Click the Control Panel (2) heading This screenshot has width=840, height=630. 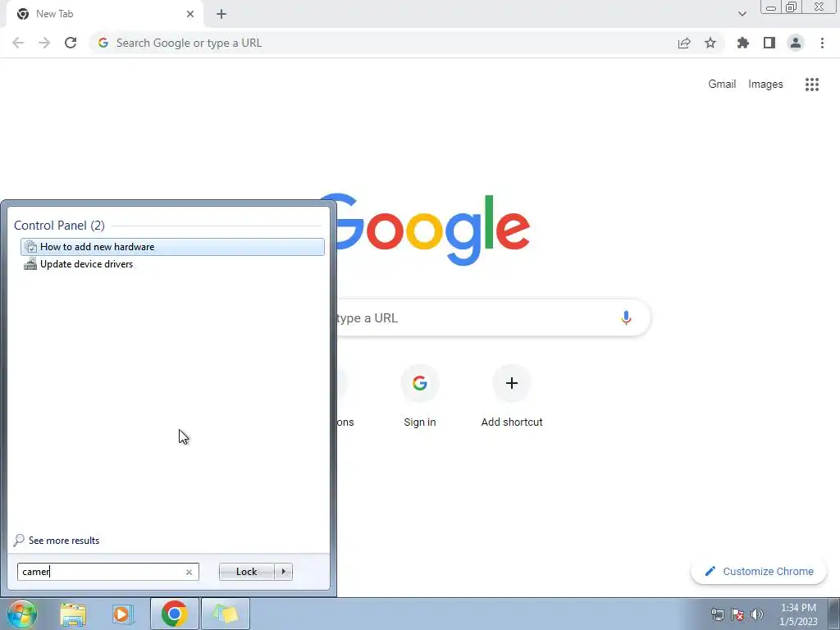click(59, 226)
